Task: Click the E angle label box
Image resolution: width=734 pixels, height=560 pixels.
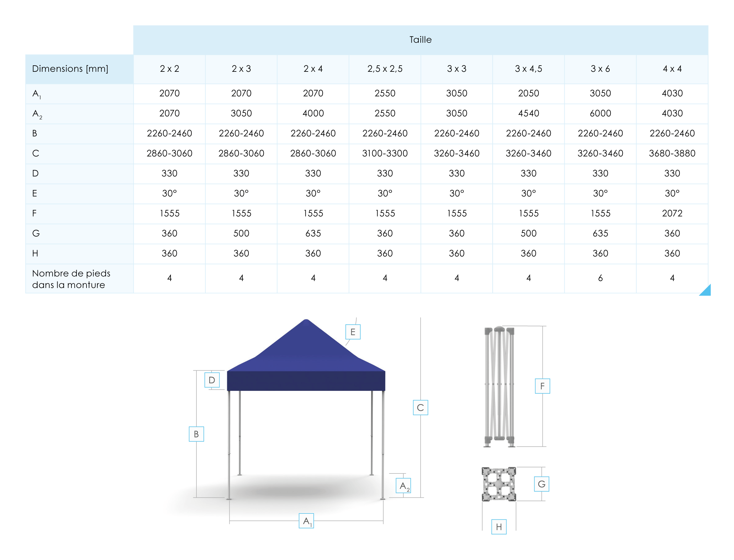Action: click(x=353, y=332)
